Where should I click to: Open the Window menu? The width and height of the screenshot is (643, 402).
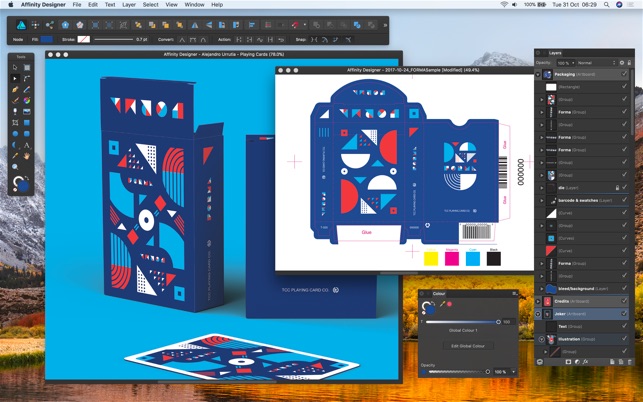coord(194,5)
